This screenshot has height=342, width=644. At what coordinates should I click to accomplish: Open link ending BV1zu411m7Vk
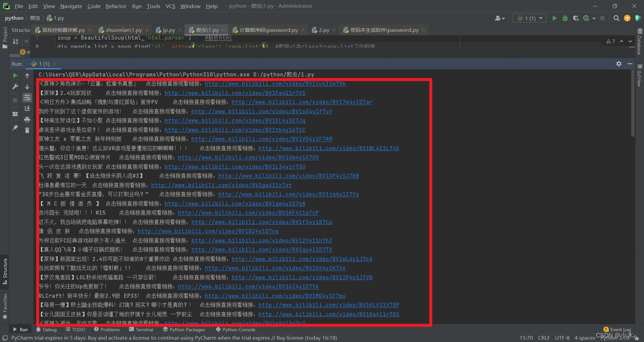point(275,84)
